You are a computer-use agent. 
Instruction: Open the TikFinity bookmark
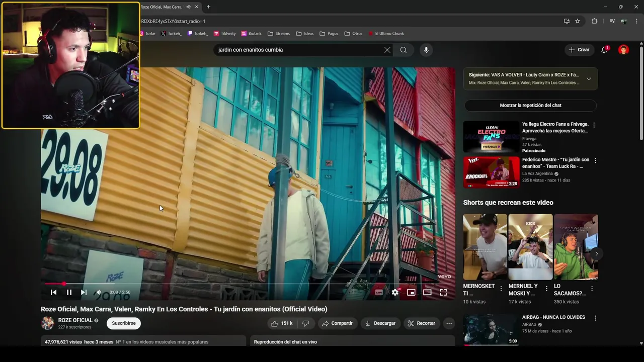coord(224,34)
